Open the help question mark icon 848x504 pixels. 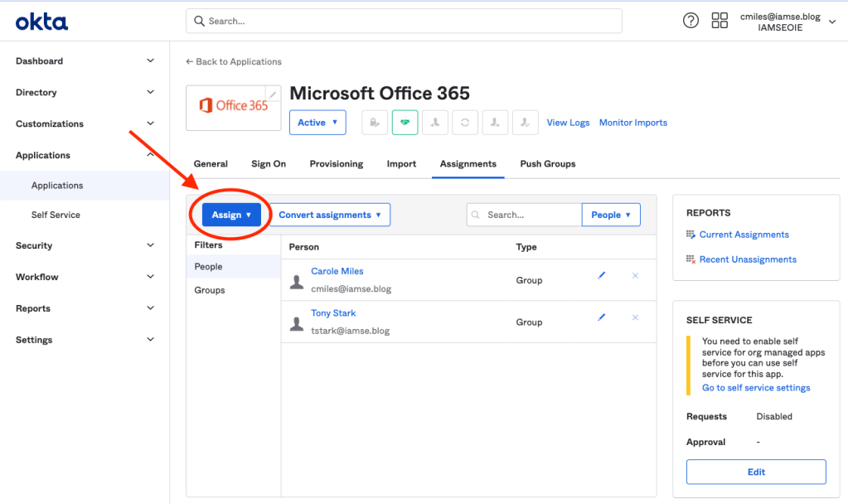coord(691,21)
